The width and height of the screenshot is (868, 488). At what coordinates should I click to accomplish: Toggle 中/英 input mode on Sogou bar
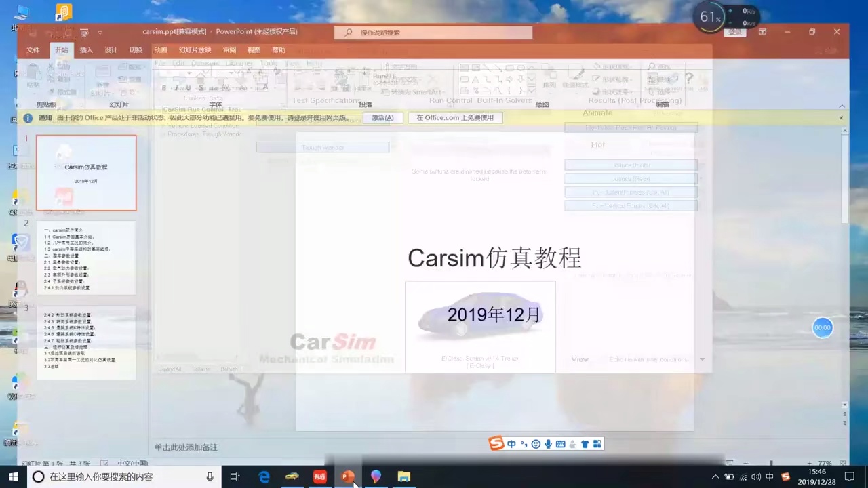click(511, 443)
